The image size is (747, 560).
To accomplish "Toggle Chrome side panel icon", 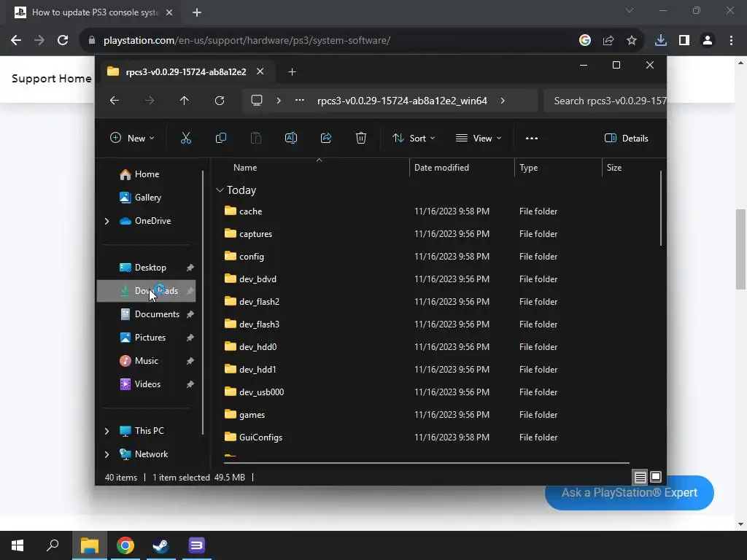I will coord(684,41).
